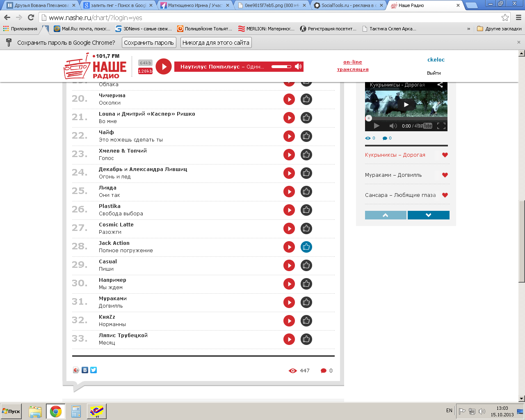Select Кукрыниксы – Дорогая in the playlist

(x=395, y=155)
